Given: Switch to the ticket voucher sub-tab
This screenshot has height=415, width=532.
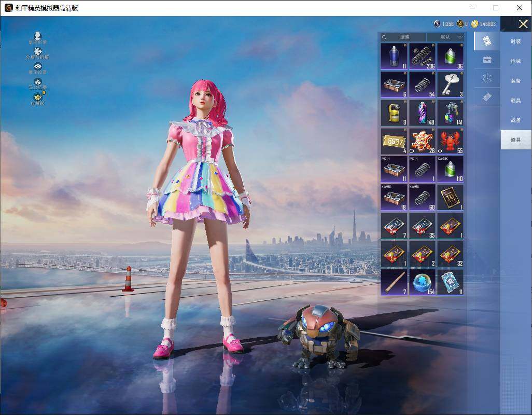Looking at the screenshot, I should click(487, 97).
